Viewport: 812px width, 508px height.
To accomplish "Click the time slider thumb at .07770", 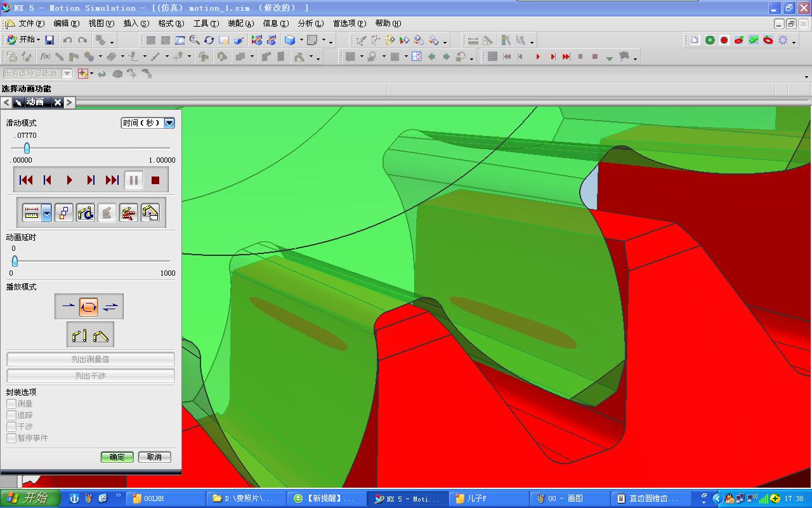I will pos(27,148).
